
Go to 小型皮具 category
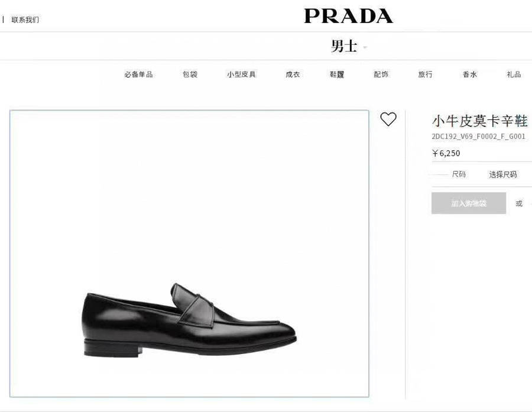pyautogui.click(x=241, y=74)
